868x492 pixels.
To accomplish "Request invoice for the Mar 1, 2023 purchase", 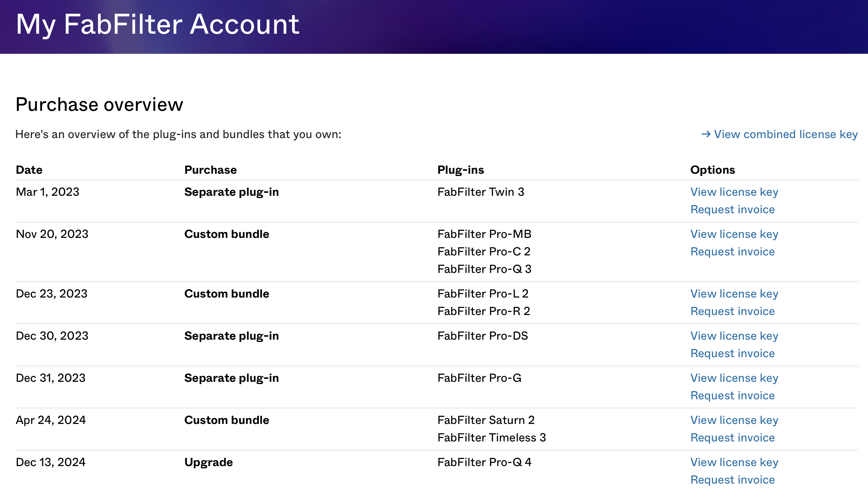I will coord(732,209).
